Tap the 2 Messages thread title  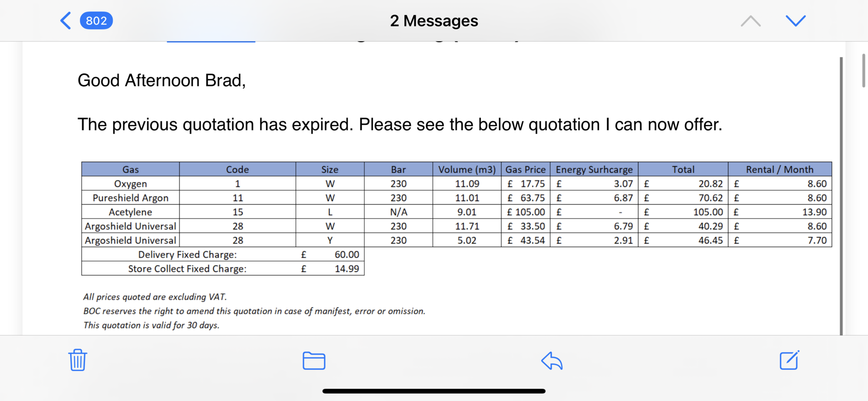pos(434,20)
